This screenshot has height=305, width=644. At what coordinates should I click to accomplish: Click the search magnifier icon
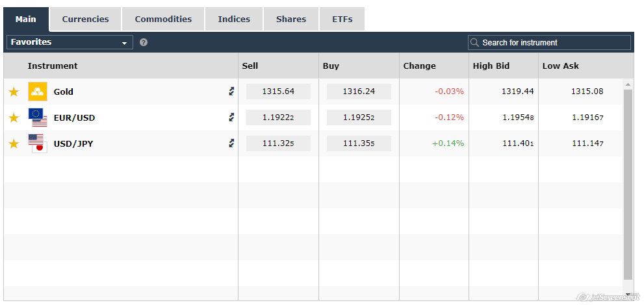[x=474, y=43]
